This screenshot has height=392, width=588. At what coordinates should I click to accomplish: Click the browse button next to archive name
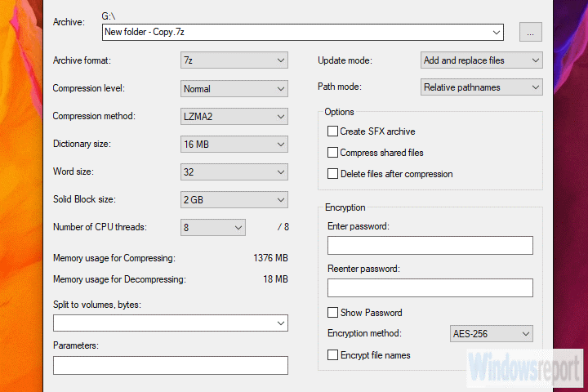click(531, 32)
